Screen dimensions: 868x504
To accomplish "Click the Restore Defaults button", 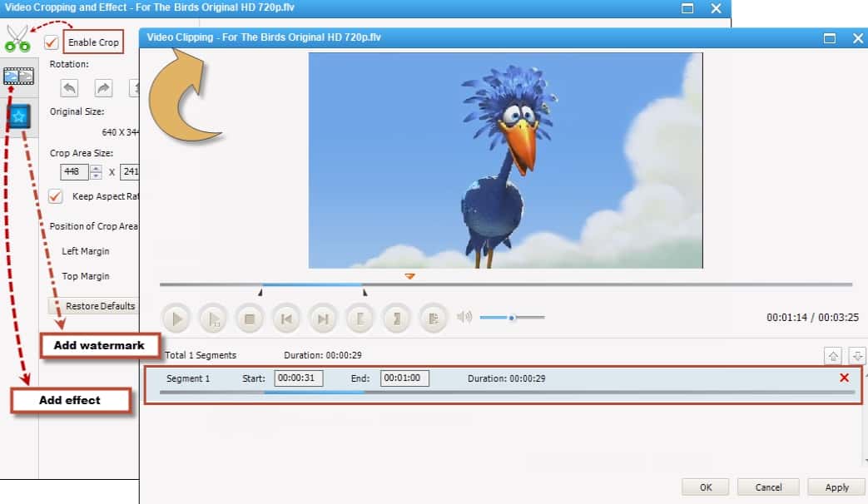I will (x=93, y=306).
